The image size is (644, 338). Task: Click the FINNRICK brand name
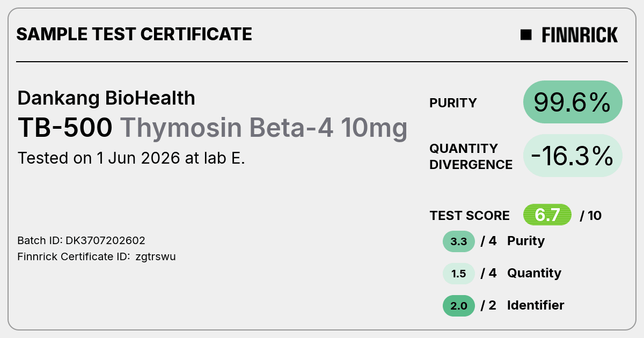(x=580, y=35)
